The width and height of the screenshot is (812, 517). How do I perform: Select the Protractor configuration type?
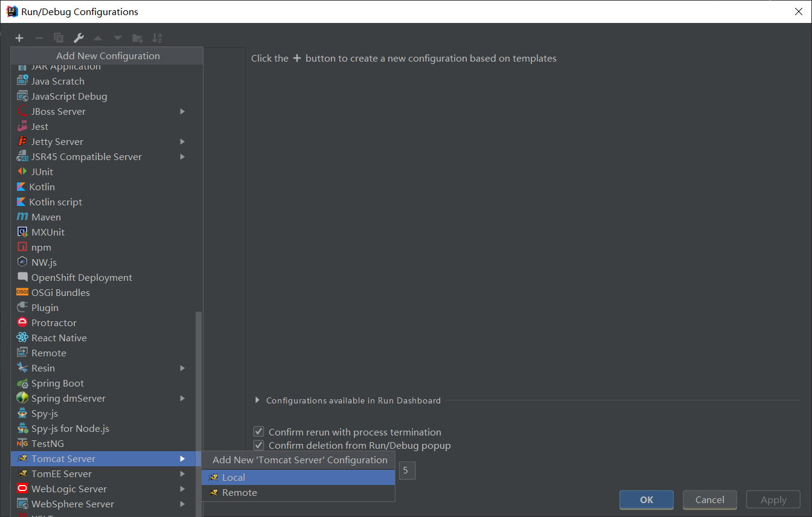click(x=103, y=323)
